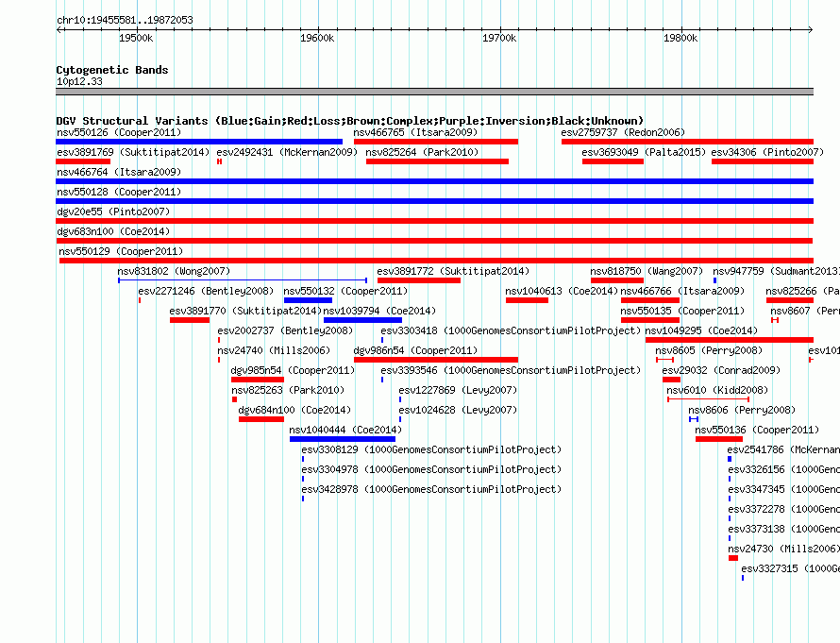Viewport: 840px width, 643px height.
Task: Select esv2492431 (McKernan2009) variant label
Action: tap(287, 152)
